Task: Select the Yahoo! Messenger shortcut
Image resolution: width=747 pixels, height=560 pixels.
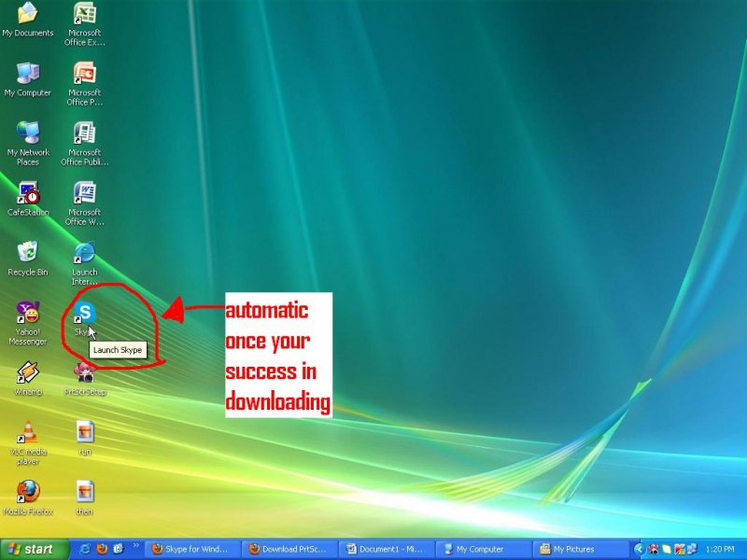Action: click(x=28, y=323)
